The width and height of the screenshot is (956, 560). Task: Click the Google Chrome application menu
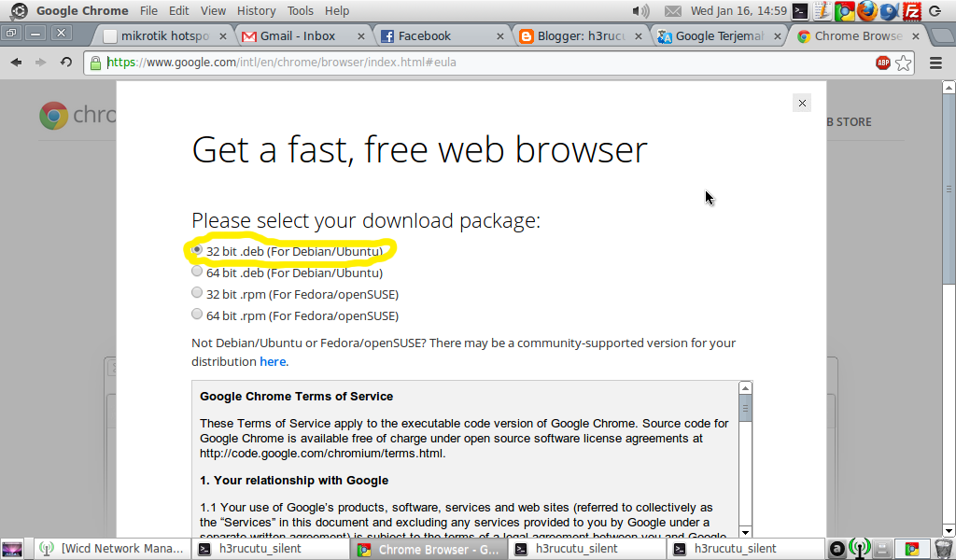tap(82, 11)
